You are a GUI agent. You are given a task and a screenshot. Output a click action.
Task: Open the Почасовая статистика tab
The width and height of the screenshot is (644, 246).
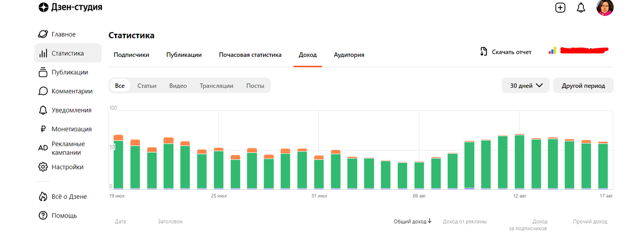(250, 55)
